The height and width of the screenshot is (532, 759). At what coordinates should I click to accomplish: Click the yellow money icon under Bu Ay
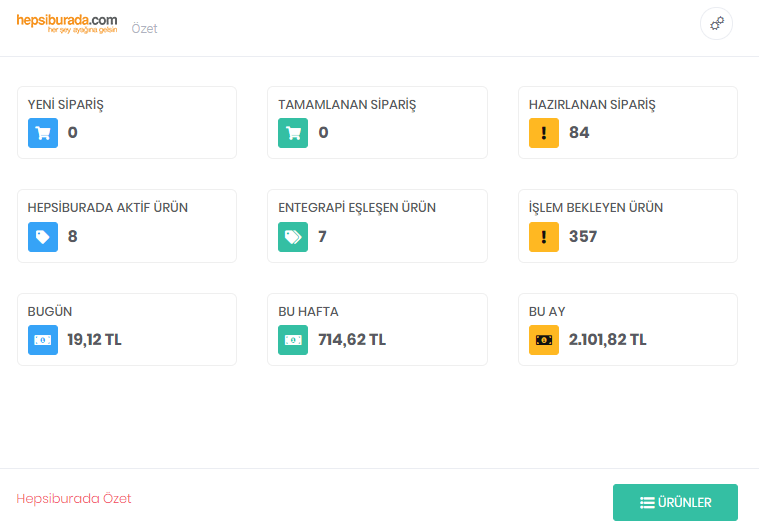pos(544,340)
